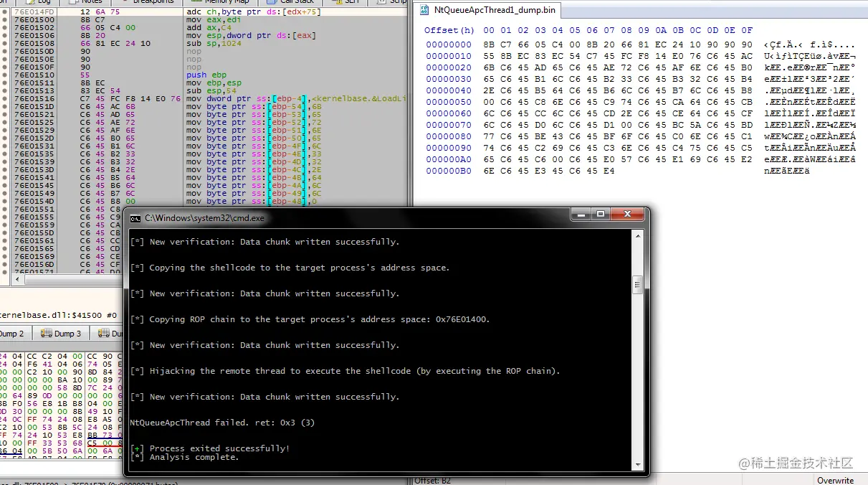
Task: Select offset row 00000010 in hex editor
Action: (x=449, y=56)
